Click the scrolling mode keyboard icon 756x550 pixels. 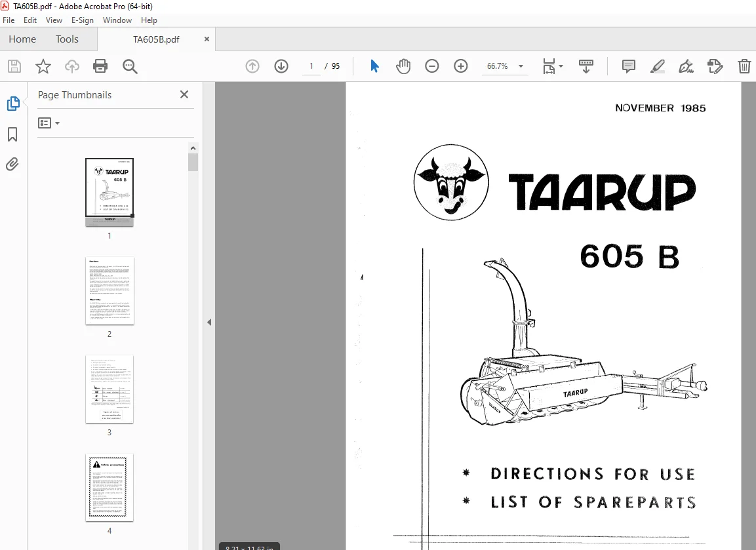(x=586, y=66)
